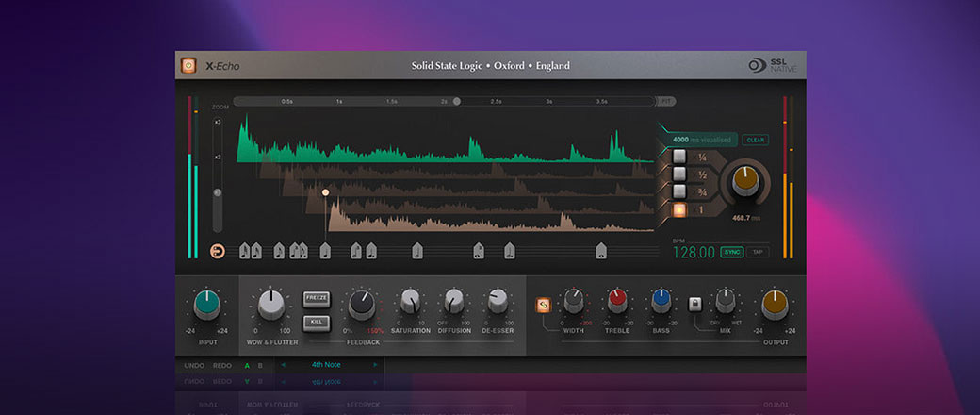Enable the ½ delay tap button

pyautogui.click(x=679, y=174)
